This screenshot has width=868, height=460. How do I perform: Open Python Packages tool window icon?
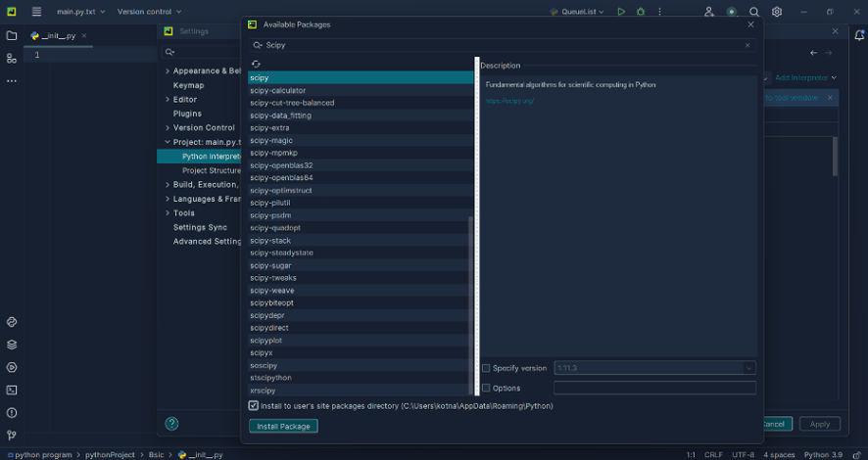point(11,322)
